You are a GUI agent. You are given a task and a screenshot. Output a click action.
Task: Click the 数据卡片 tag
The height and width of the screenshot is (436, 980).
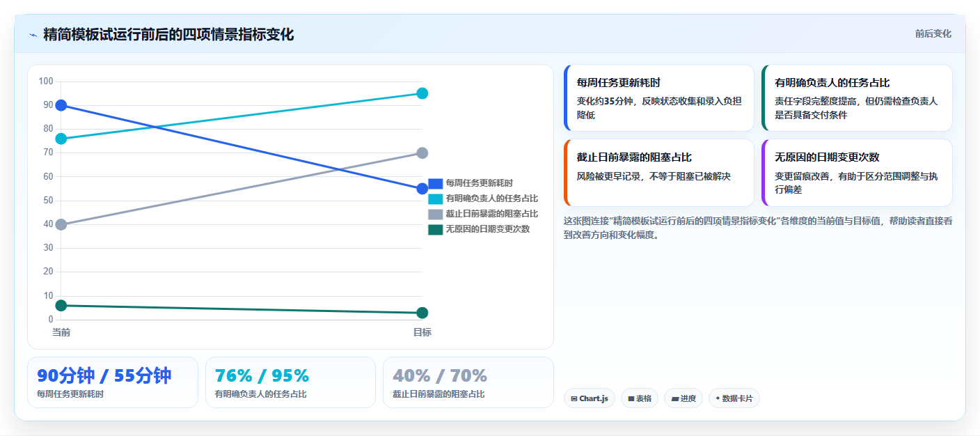(734, 398)
